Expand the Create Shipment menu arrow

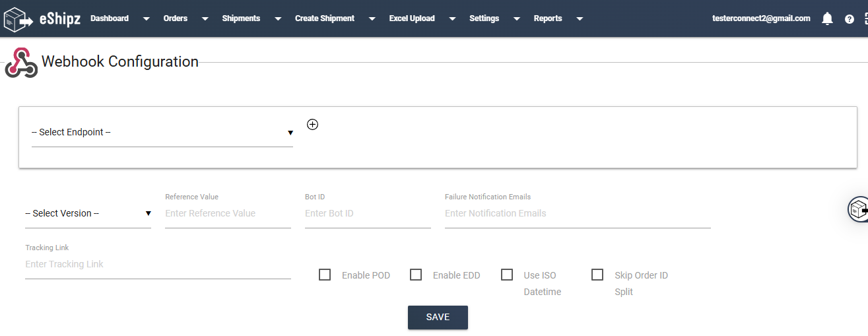(372, 19)
